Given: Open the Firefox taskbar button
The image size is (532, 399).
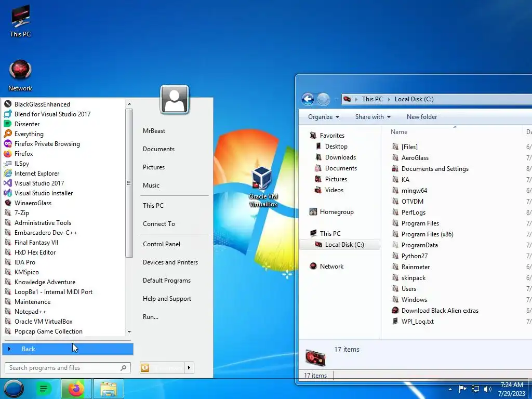Looking at the screenshot, I should 76,389.
